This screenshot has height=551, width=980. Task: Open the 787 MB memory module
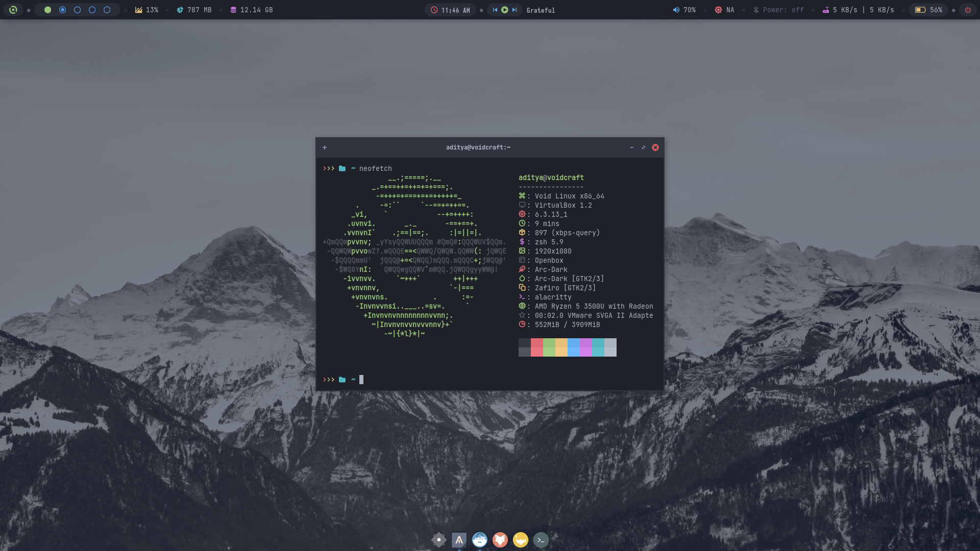(194, 10)
